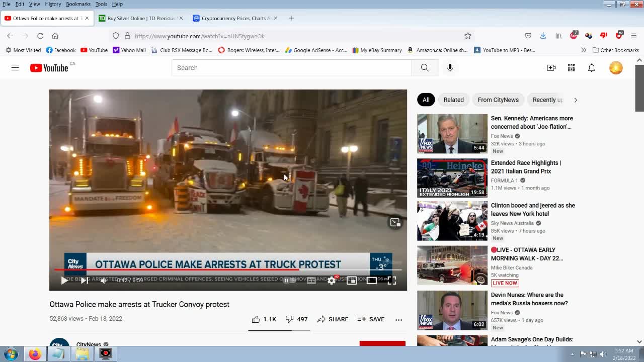Click the video progress bar
The height and width of the screenshot is (362, 644).
[228, 270]
